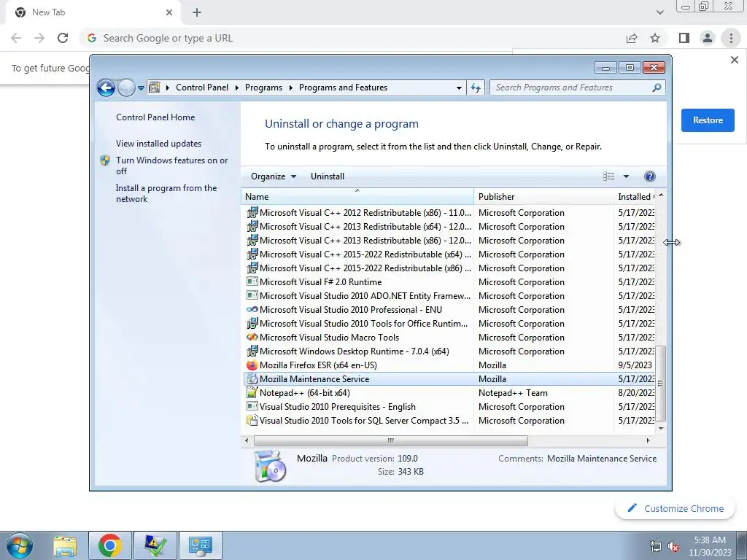The height and width of the screenshot is (560, 747).
Task: Select the Notepad++ Team publisher cell
Action: click(x=513, y=393)
